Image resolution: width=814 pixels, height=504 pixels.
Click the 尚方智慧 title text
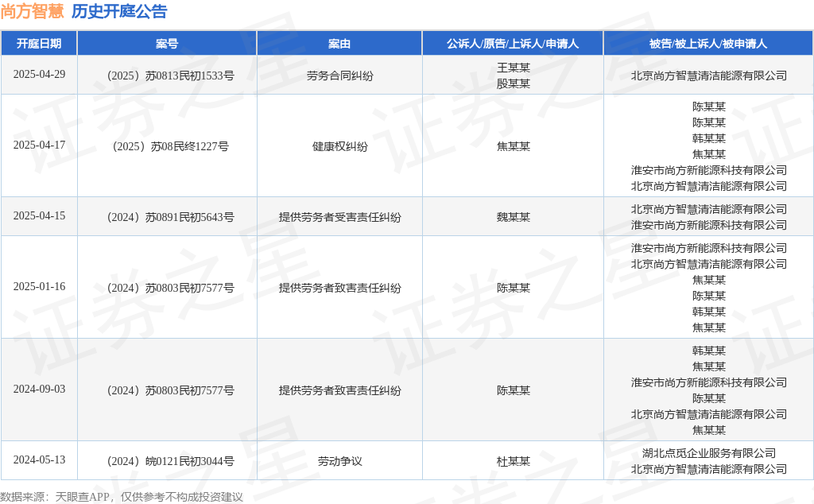(x=32, y=11)
